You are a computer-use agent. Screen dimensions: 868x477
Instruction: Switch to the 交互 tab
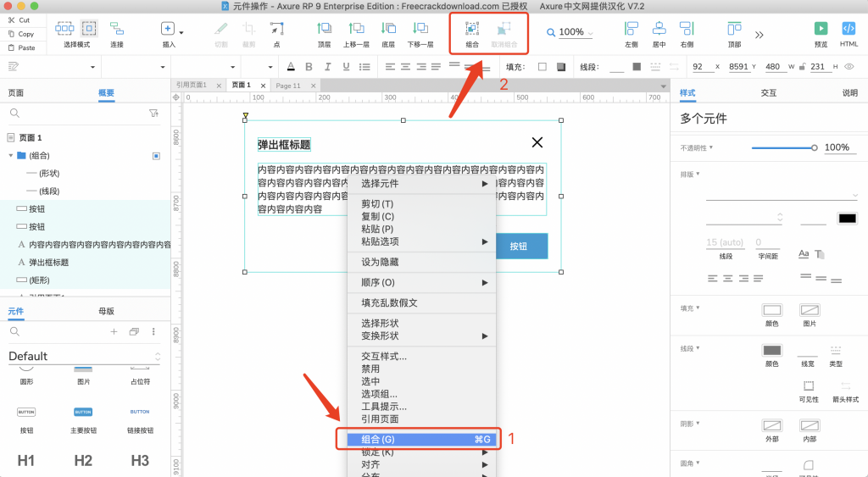(x=768, y=93)
